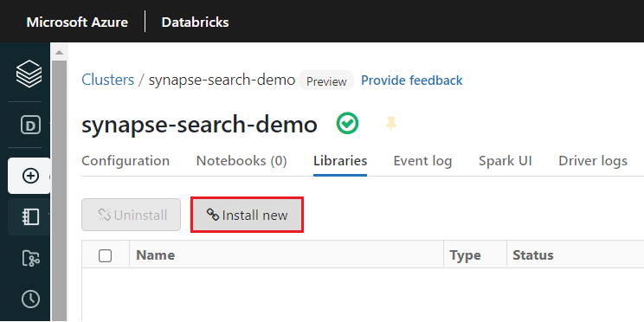Open the Recents clock icon in the sidebar
The height and width of the screenshot is (322, 644).
[30, 299]
